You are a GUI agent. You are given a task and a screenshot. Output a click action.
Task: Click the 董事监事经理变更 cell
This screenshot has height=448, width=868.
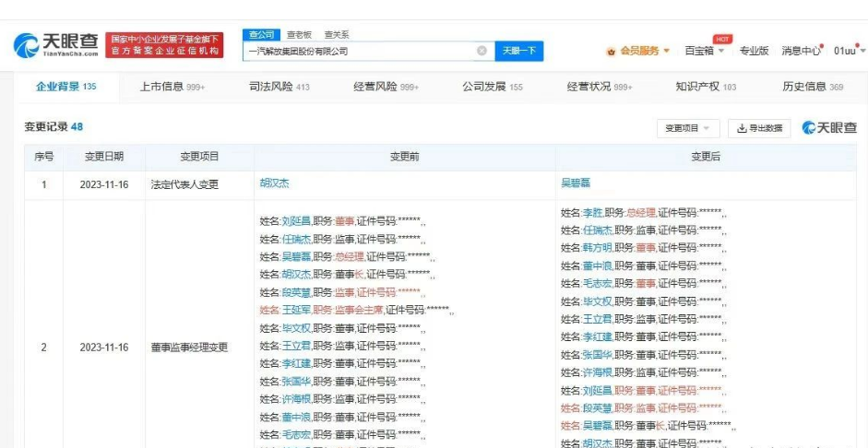[189, 348]
